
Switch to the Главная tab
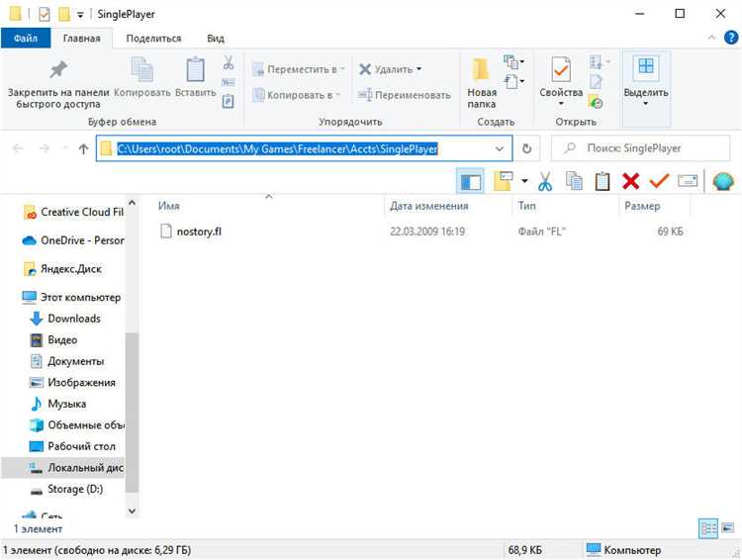(81, 39)
